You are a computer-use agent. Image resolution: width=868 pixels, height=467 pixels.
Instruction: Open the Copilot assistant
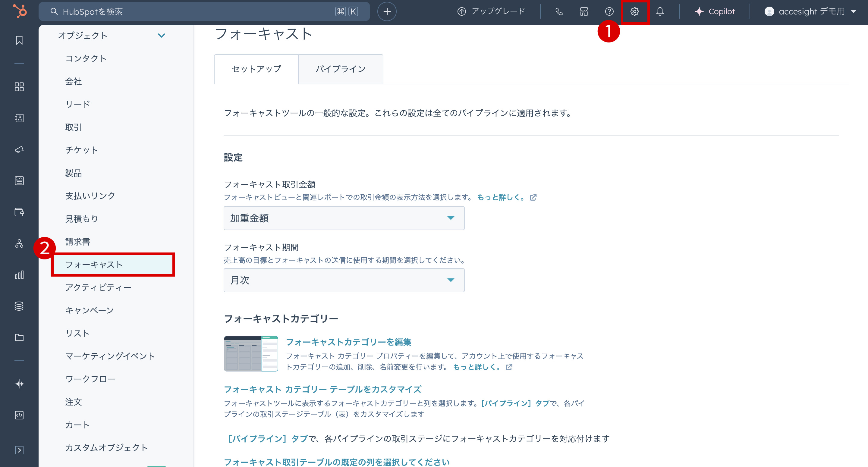coord(715,11)
